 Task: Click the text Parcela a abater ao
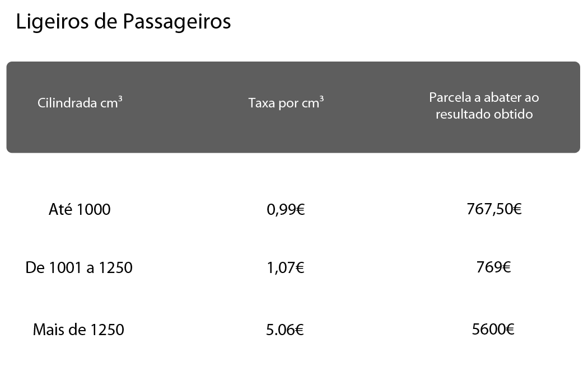pos(484,97)
